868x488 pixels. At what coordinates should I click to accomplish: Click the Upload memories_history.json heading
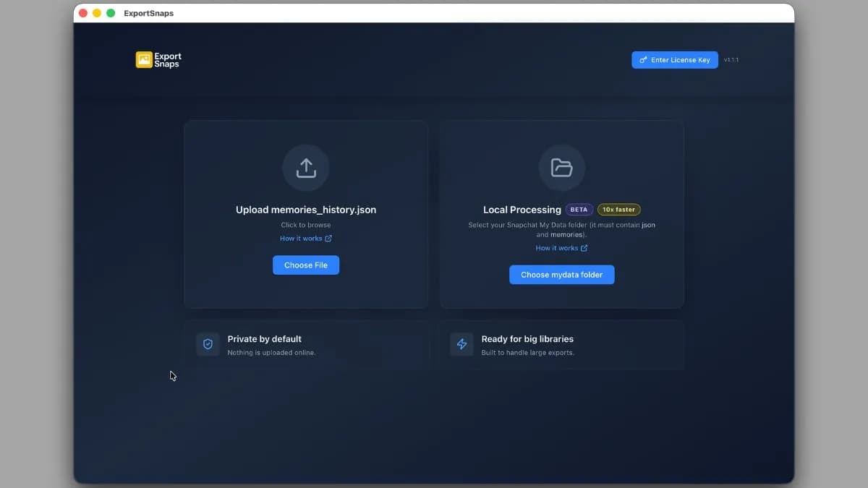coord(306,210)
